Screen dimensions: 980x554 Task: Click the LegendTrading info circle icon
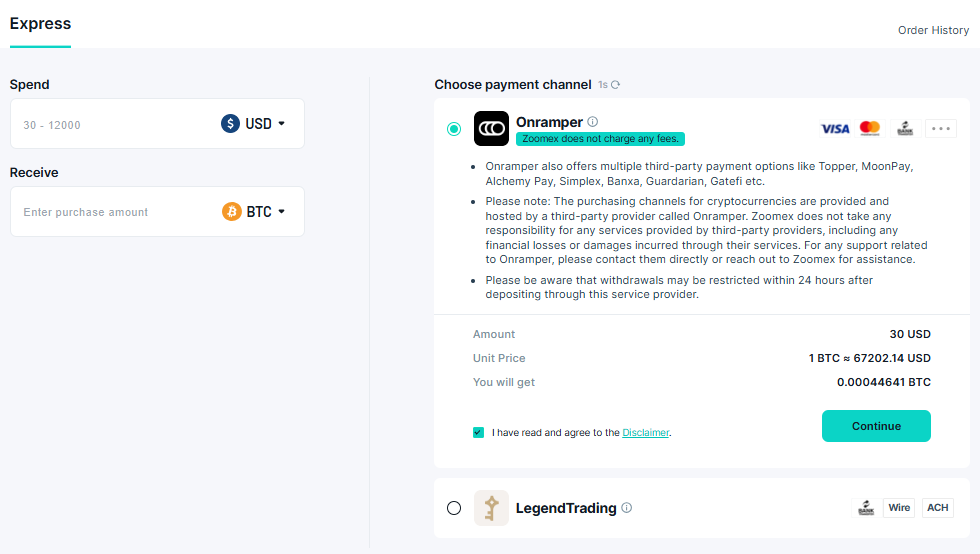(627, 508)
